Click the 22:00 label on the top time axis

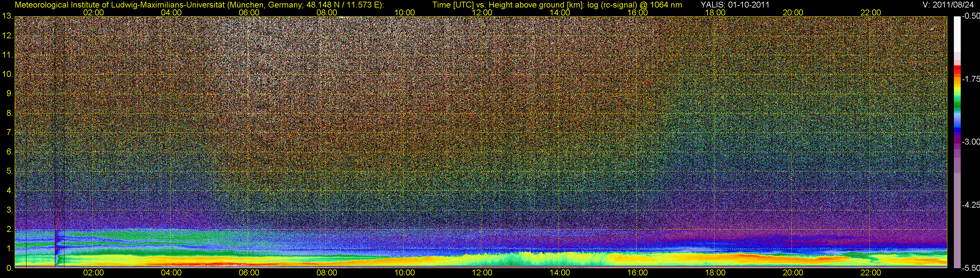(871, 12)
